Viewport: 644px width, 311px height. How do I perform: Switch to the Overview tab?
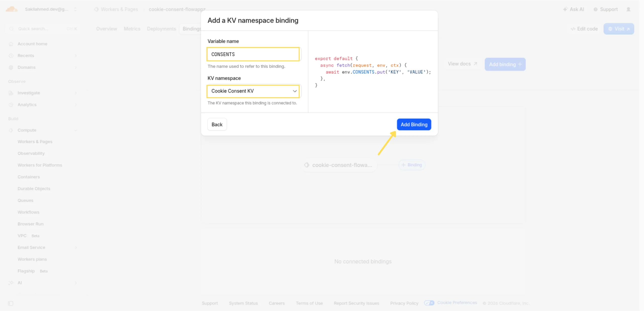tap(107, 29)
